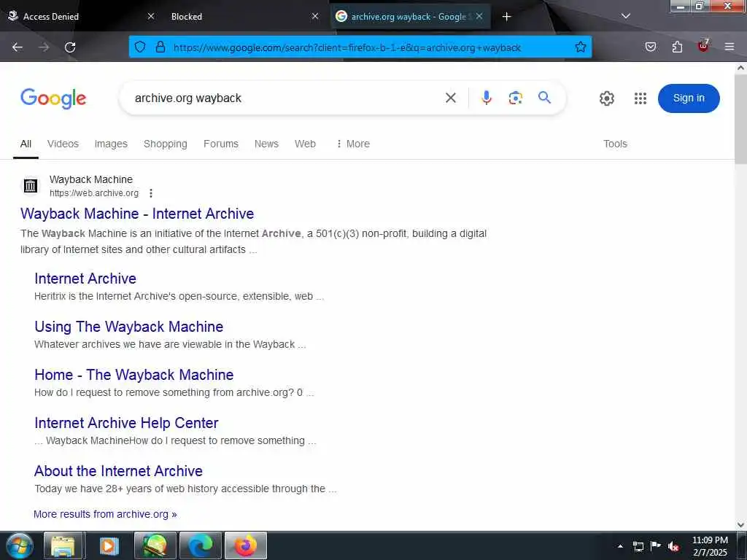Click the network tray icon

point(638,546)
